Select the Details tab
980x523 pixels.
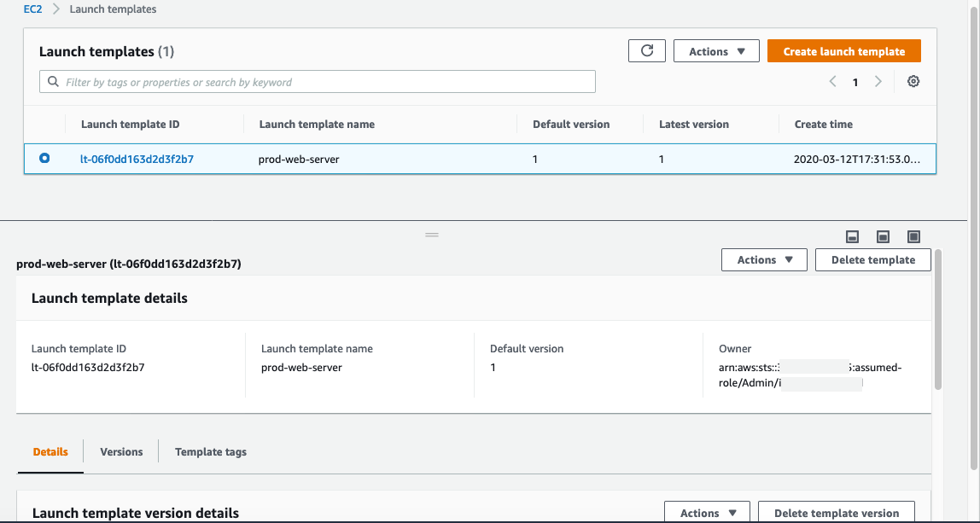(x=50, y=451)
